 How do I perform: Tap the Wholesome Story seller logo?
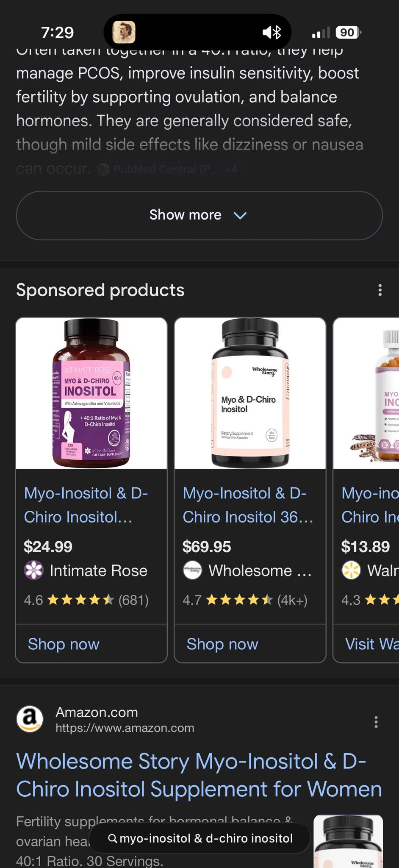pyautogui.click(x=192, y=570)
